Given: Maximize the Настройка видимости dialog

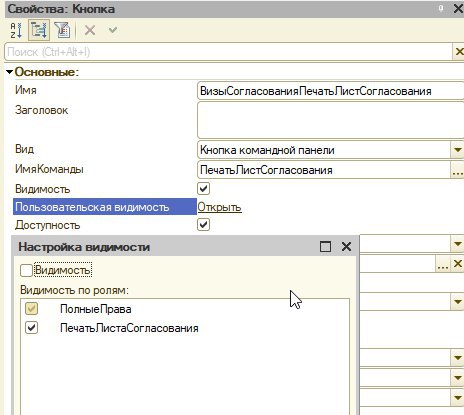Looking at the screenshot, I should point(326,247).
